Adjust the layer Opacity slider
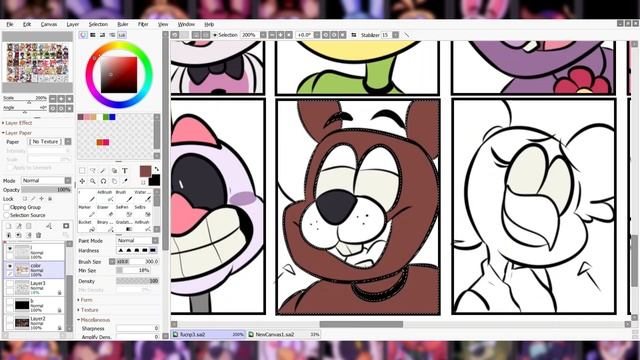The height and width of the screenshot is (360, 640). click(x=47, y=190)
